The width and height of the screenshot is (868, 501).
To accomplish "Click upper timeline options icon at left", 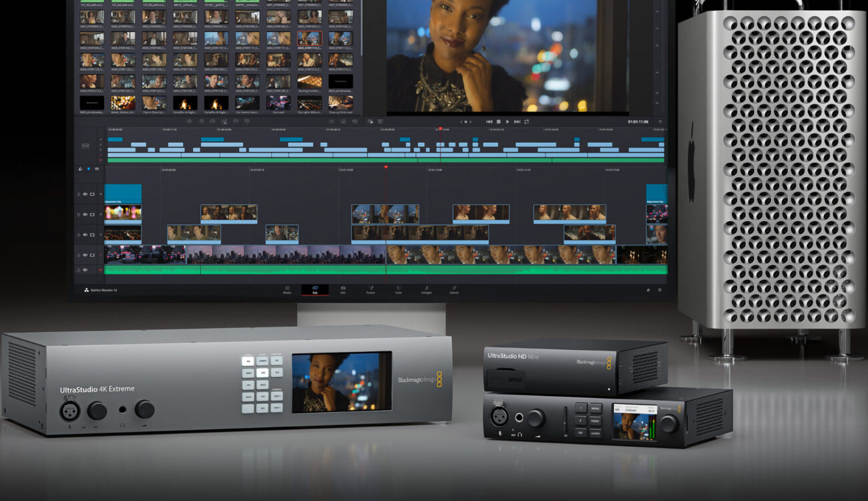I will (x=85, y=146).
